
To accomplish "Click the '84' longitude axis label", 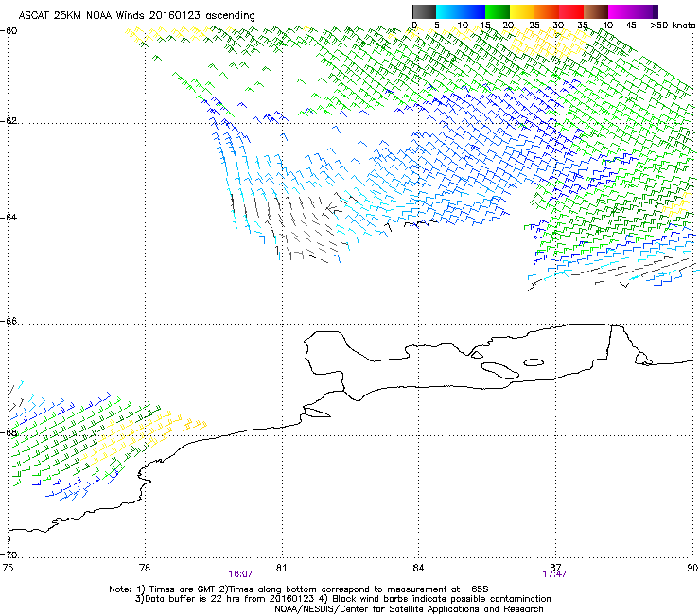I will click(418, 568).
